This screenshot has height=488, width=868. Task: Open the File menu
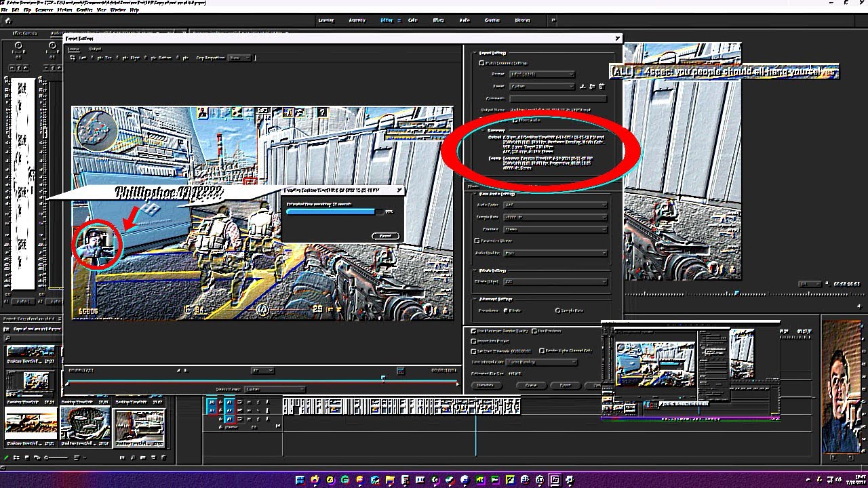pyautogui.click(x=5, y=10)
